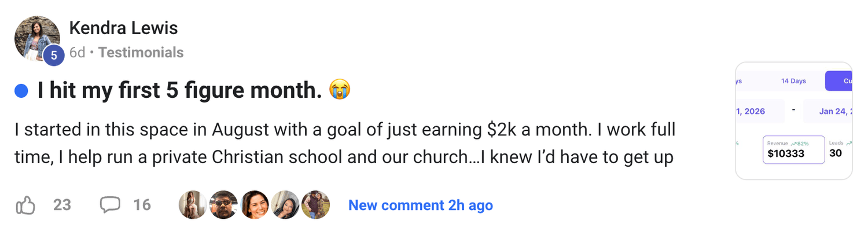Click the third commenter avatar
Viewport: 868px width, 235px height.
coord(255,205)
